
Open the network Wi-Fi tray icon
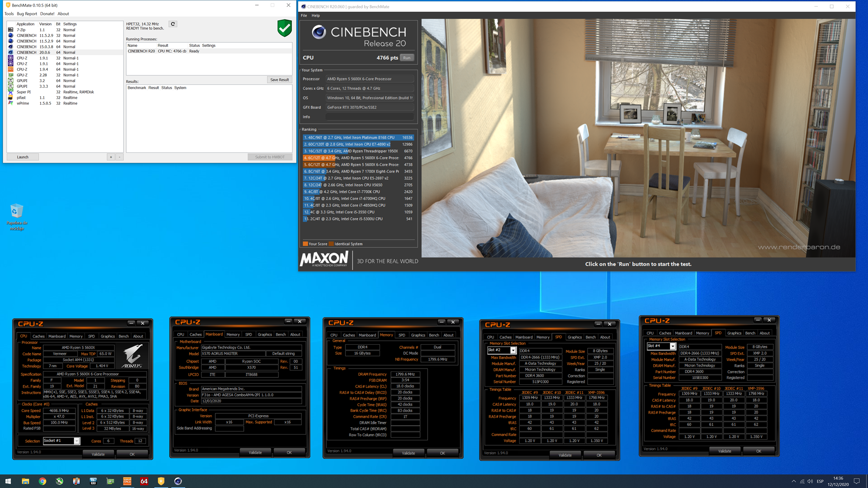coord(802,481)
